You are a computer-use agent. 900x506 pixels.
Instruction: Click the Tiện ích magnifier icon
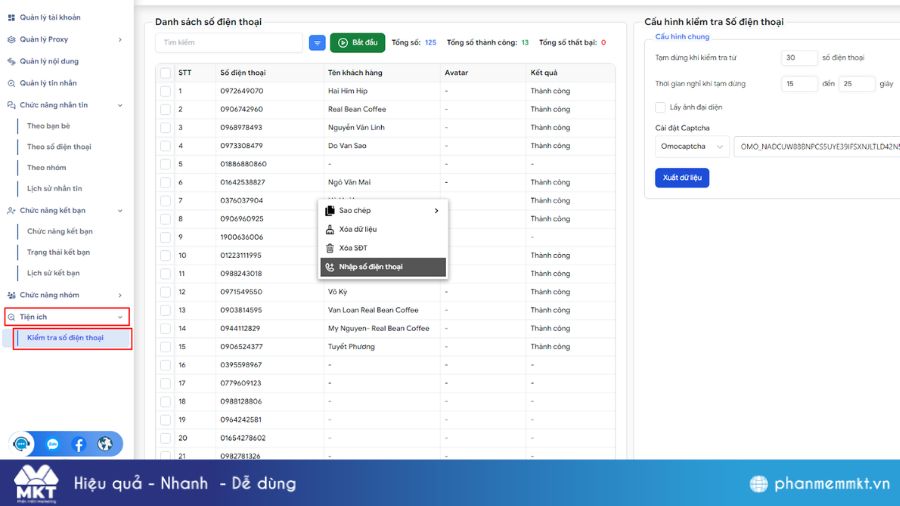click(11, 317)
